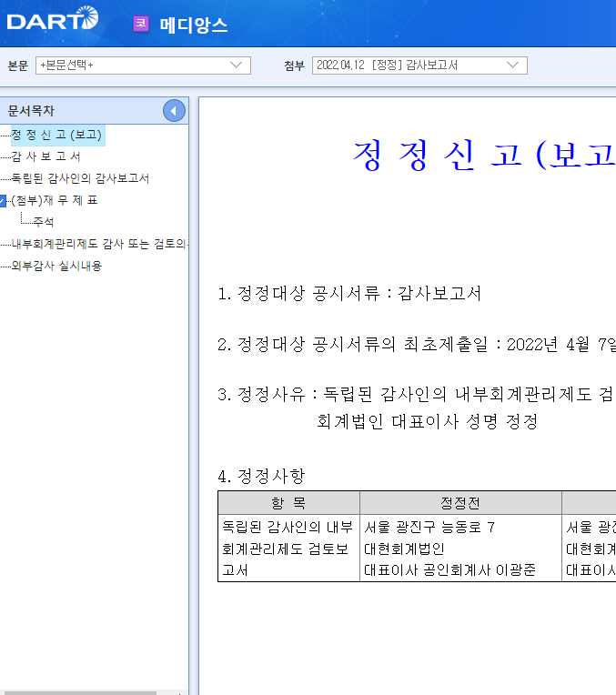616x695 pixels.
Task: Select 정 정 신 고 (보고) in document tree
Action: tap(57, 135)
